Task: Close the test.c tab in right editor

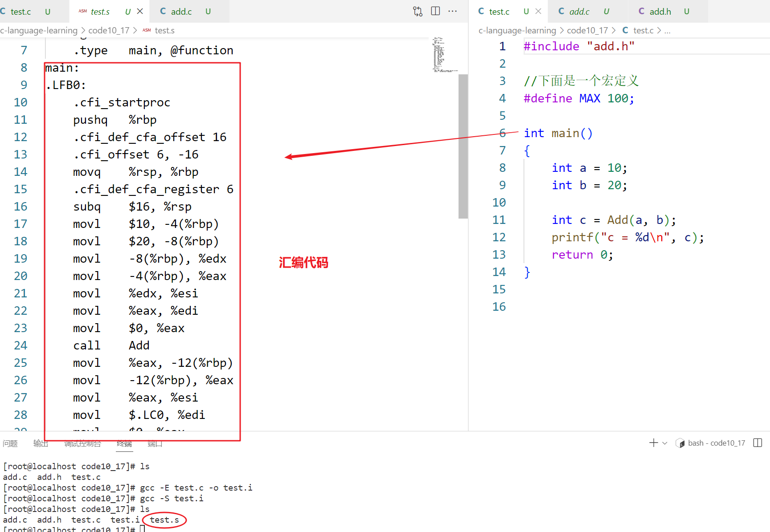Action: pos(538,11)
